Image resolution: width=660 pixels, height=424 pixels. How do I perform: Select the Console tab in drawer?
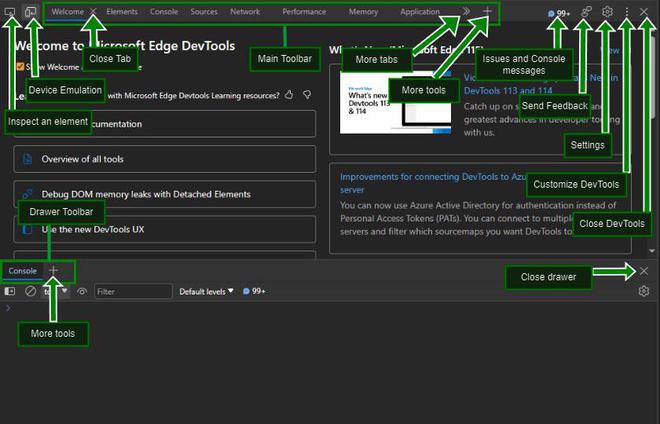click(23, 271)
